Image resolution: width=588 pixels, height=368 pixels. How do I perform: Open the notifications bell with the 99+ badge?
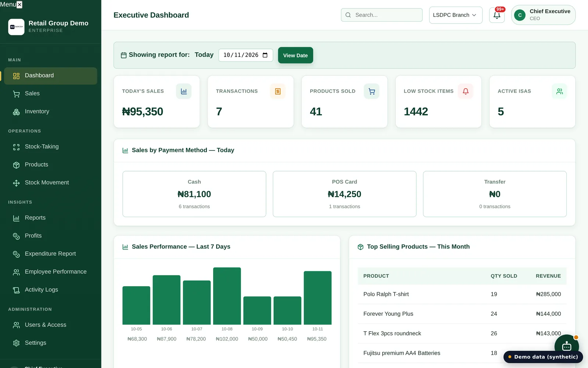tap(497, 15)
